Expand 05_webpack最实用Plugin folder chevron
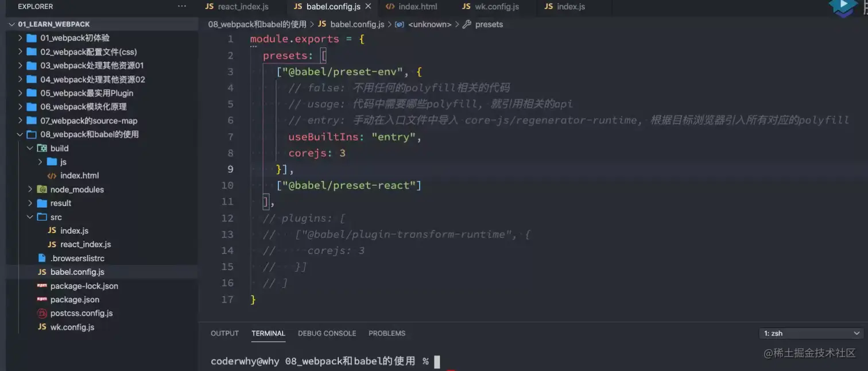This screenshot has height=371, width=868. (x=20, y=93)
